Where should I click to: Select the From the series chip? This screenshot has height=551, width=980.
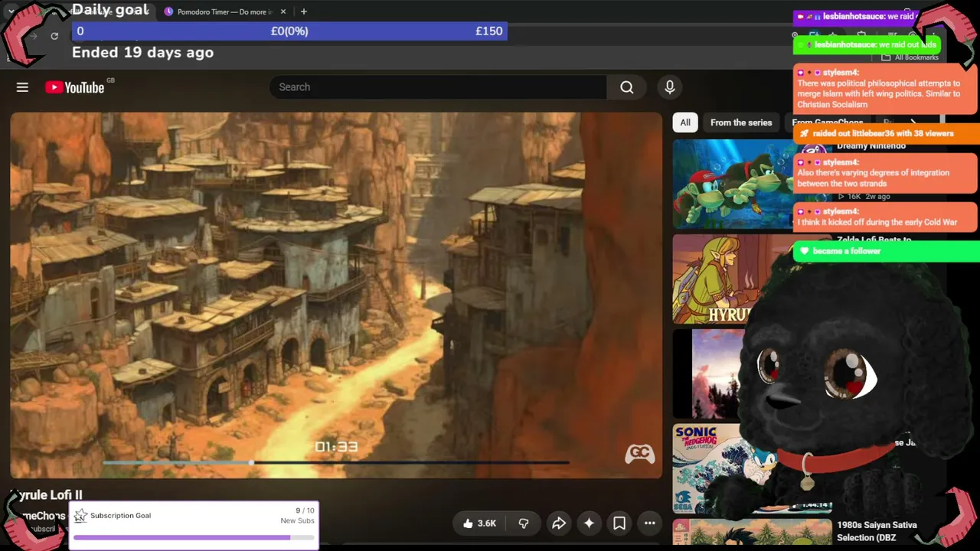click(741, 122)
